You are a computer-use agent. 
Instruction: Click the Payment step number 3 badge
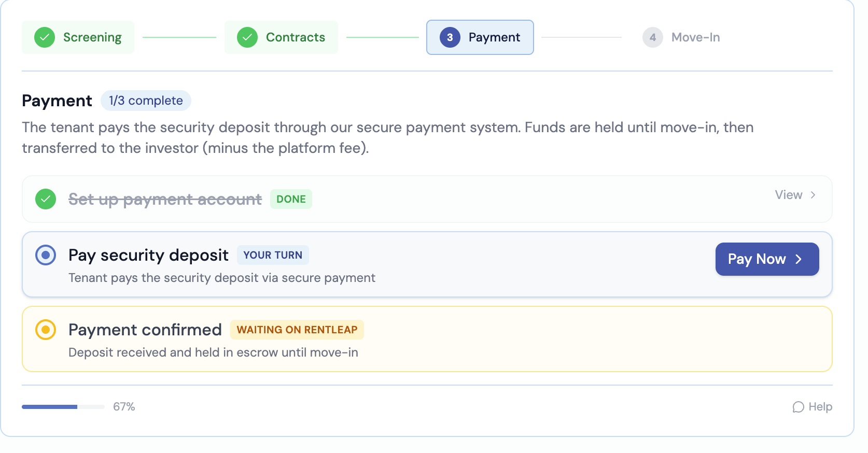pos(450,37)
